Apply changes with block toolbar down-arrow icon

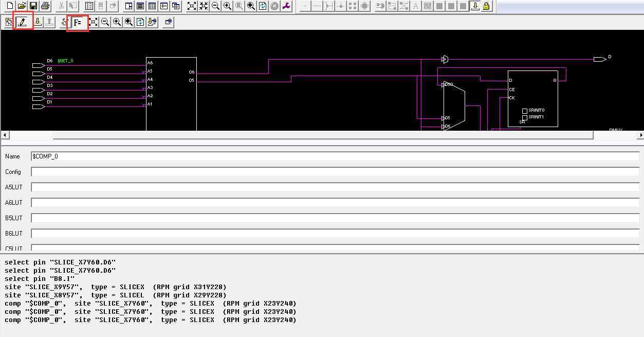tap(38, 22)
